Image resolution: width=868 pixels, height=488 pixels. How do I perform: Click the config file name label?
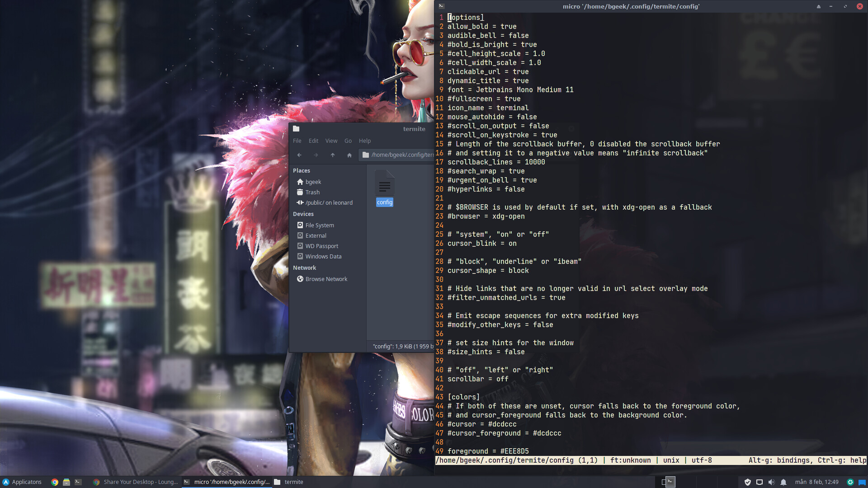385,202
